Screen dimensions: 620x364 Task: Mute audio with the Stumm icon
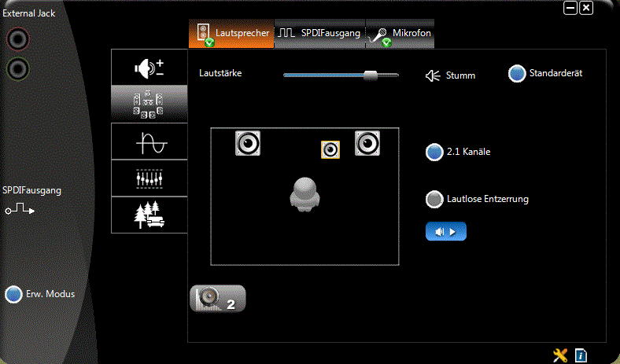[433, 75]
